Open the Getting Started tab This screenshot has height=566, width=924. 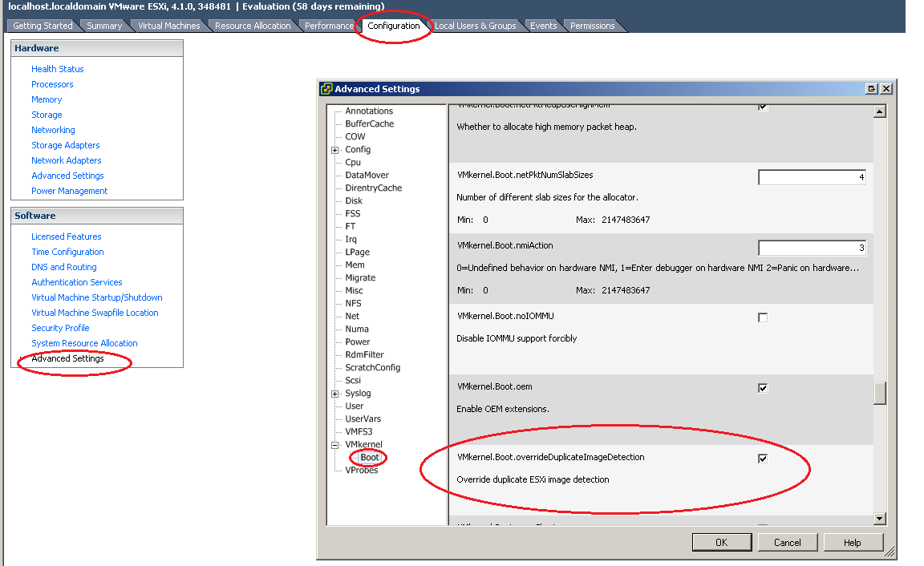43,26
